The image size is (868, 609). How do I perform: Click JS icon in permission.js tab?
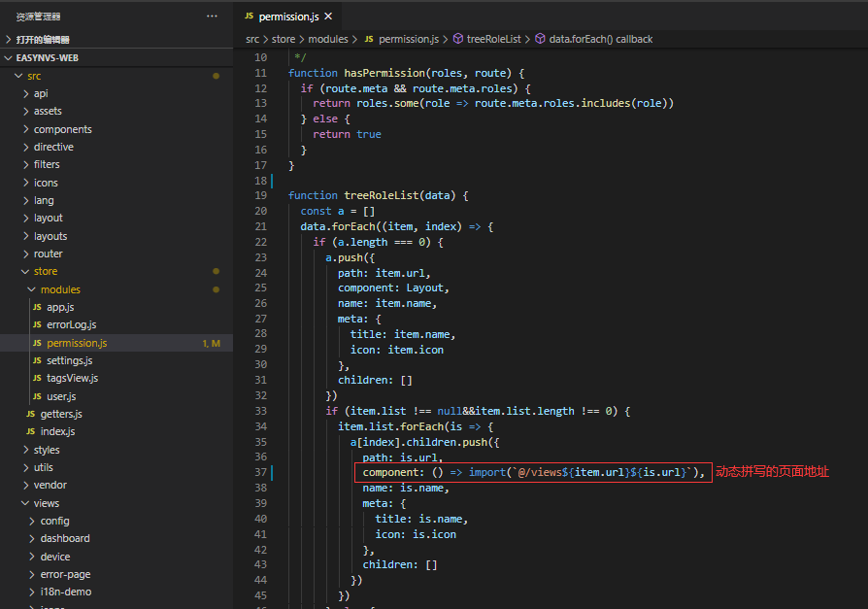(250, 17)
